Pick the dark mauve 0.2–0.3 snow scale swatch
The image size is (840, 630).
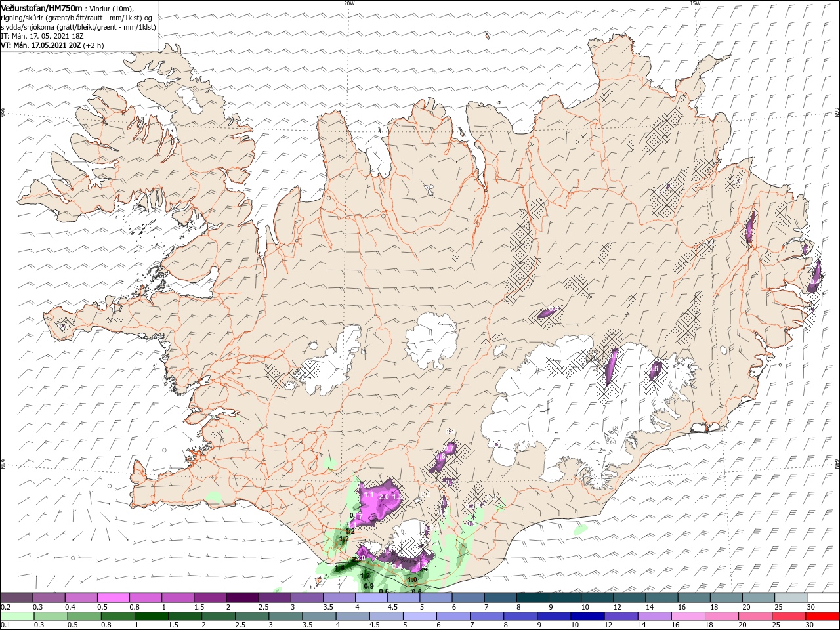click(x=16, y=597)
